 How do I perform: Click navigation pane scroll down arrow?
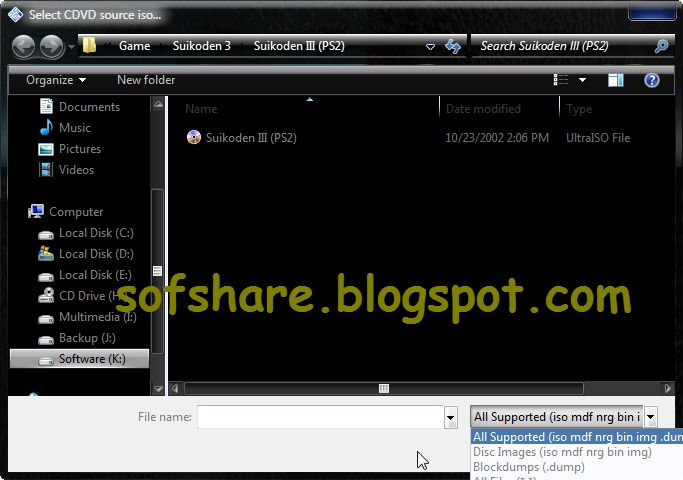(x=158, y=389)
